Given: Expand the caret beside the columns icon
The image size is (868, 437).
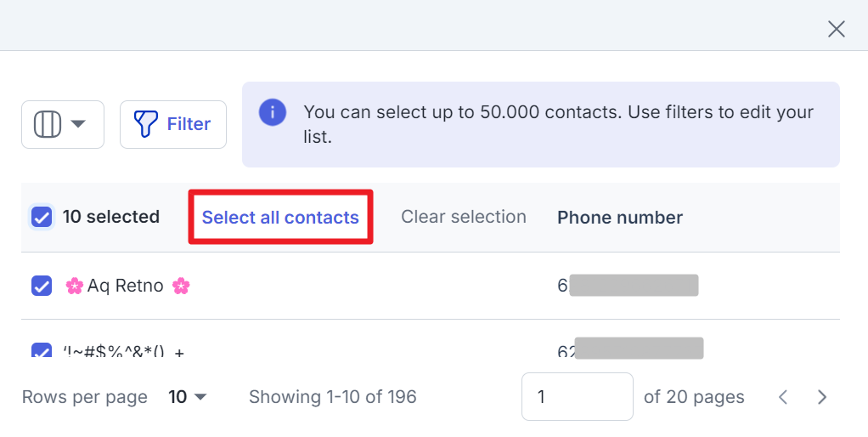Looking at the screenshot, I should [x=79, y=123].
